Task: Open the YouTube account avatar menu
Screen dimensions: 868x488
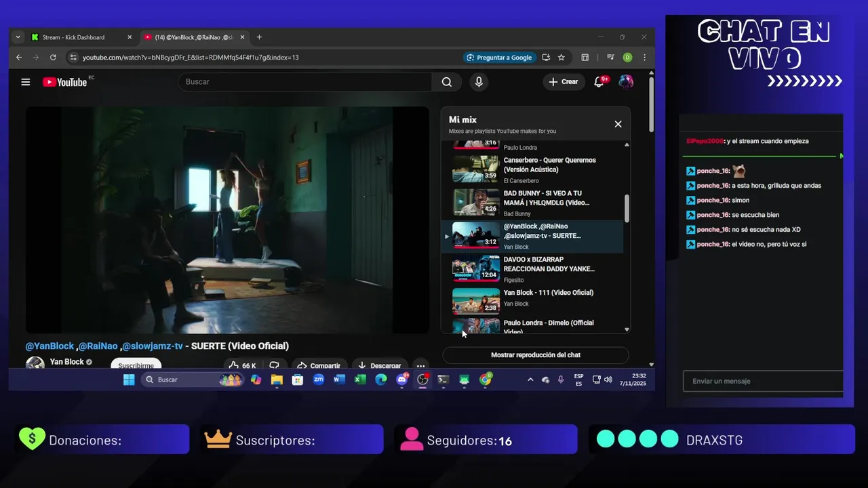Action: (x=626, y=82)
